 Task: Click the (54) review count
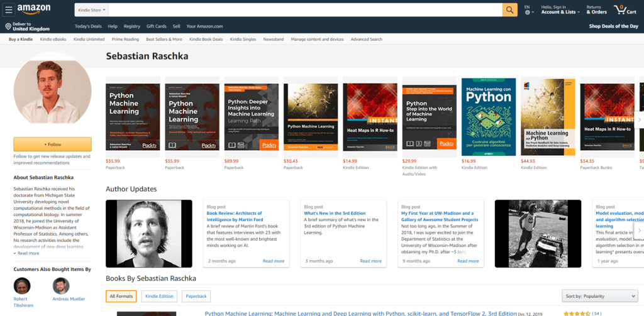point(596,313)
